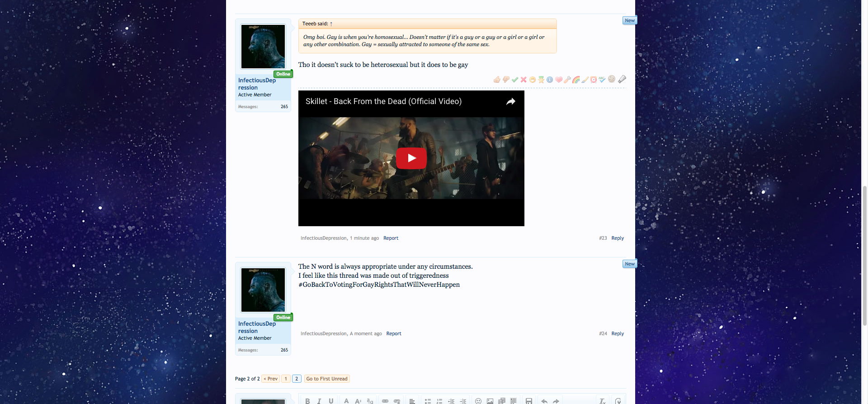Viewport: 868px width, 404px height.
Task: Rate post #23 with the thumbs down icon
Action: (x=506, y=80)
